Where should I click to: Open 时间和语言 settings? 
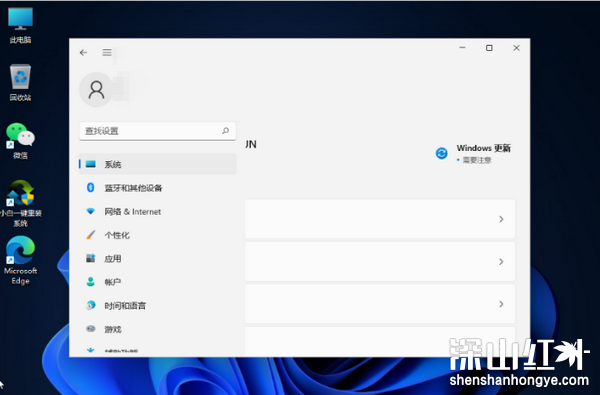[158, 306]
